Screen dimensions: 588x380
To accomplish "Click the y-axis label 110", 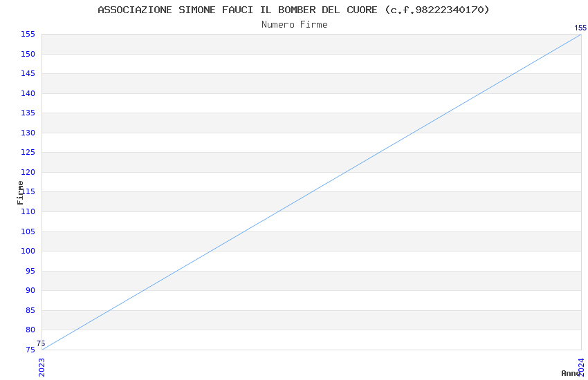I will pos(28,211).
